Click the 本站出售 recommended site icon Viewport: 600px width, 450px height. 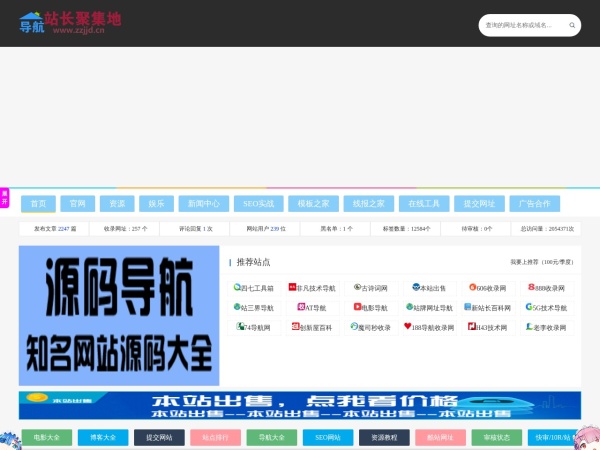click(416, 287)
